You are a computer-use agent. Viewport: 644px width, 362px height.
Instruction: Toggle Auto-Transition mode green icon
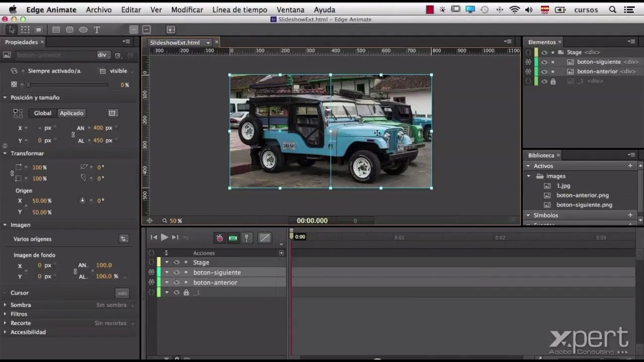(x=233, y=238)
